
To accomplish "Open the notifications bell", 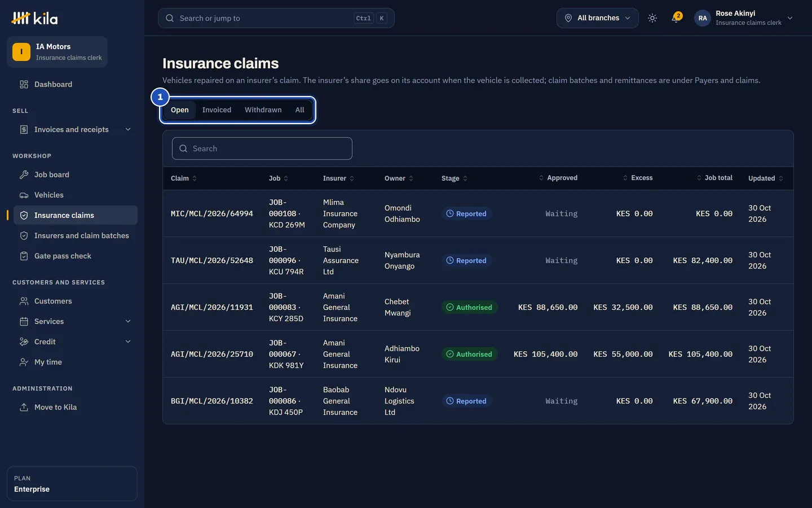I will (676, 18).
